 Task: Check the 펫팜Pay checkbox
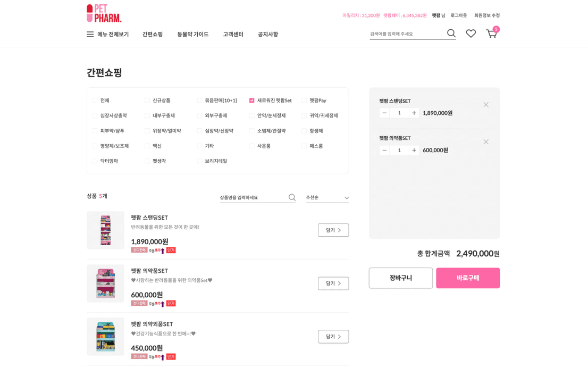click(x=304, y=101)
